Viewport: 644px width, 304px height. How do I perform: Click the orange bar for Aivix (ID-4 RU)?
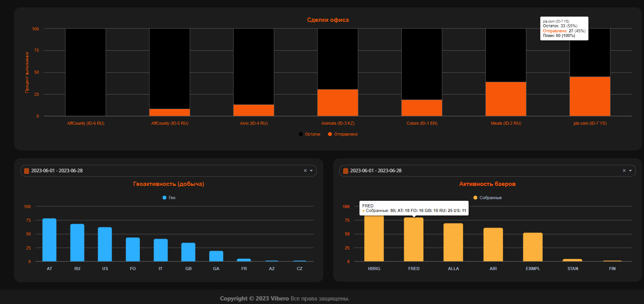(254, 110)
